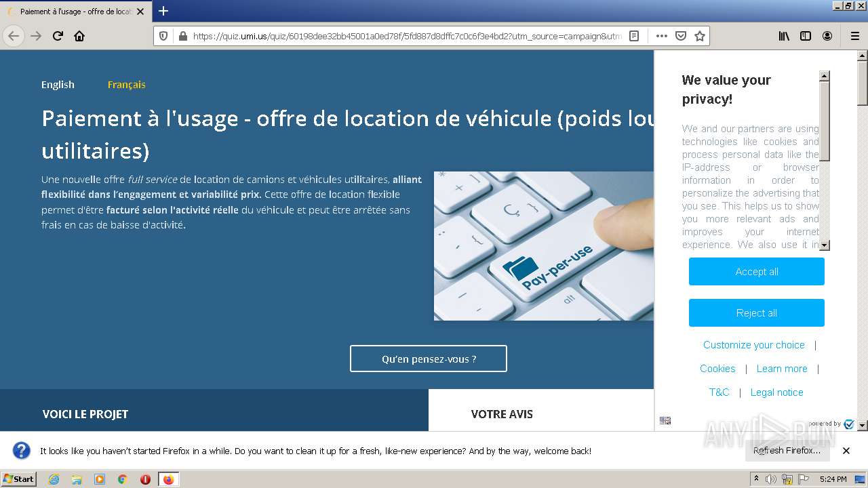
Task: Select the Paiement à l'usage tab
Action: point(75,12)
